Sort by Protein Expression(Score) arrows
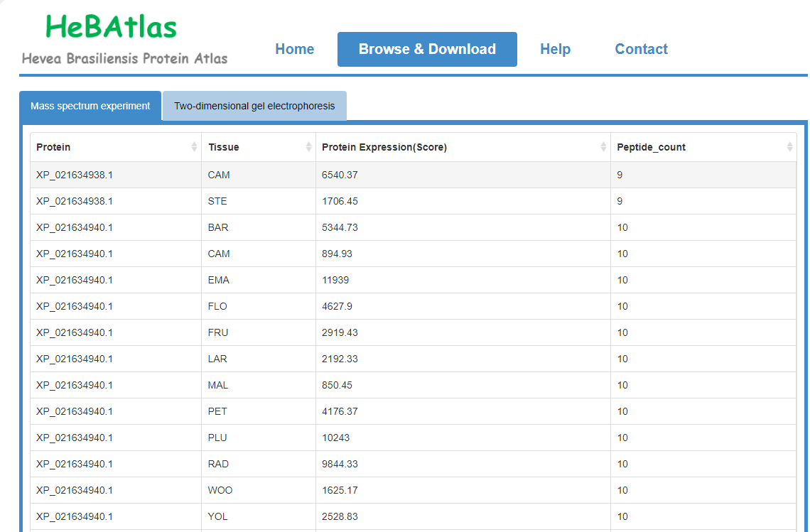The width and height of the screenshot is (810, 532). 603,147
